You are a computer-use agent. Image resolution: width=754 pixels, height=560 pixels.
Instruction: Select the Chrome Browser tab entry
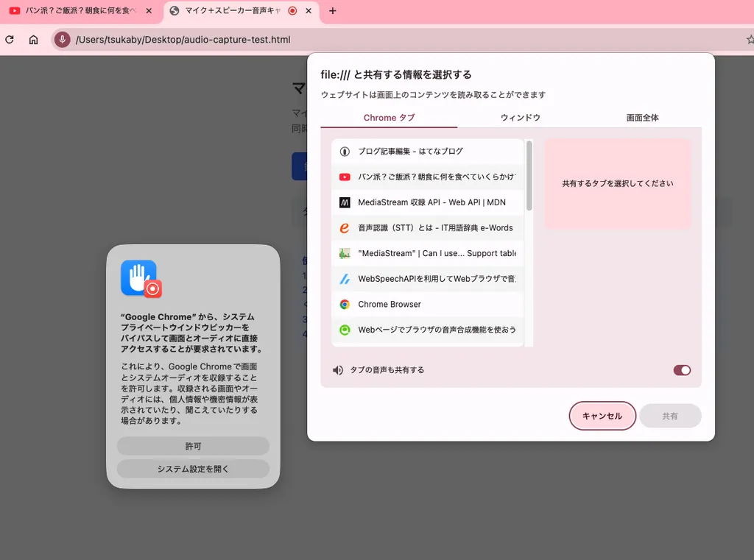pos(427,304)
